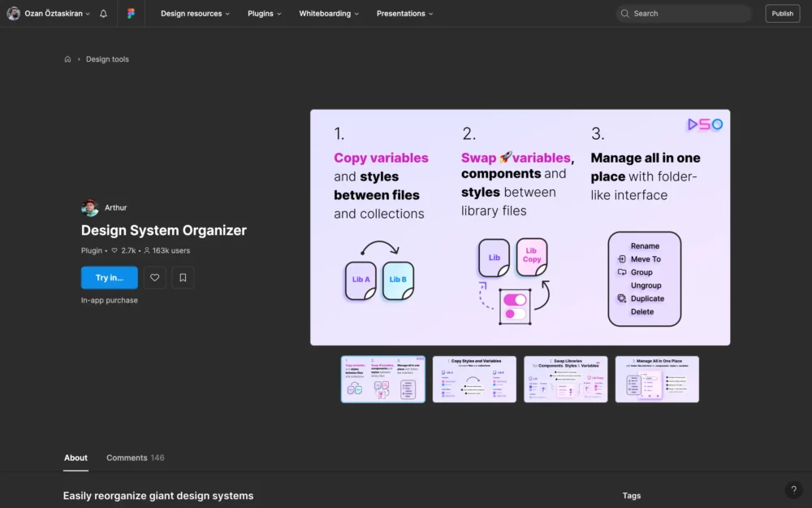Bookmark the Design System Organizer plugin
Screen dimensions: 812x508
[183, 278]
